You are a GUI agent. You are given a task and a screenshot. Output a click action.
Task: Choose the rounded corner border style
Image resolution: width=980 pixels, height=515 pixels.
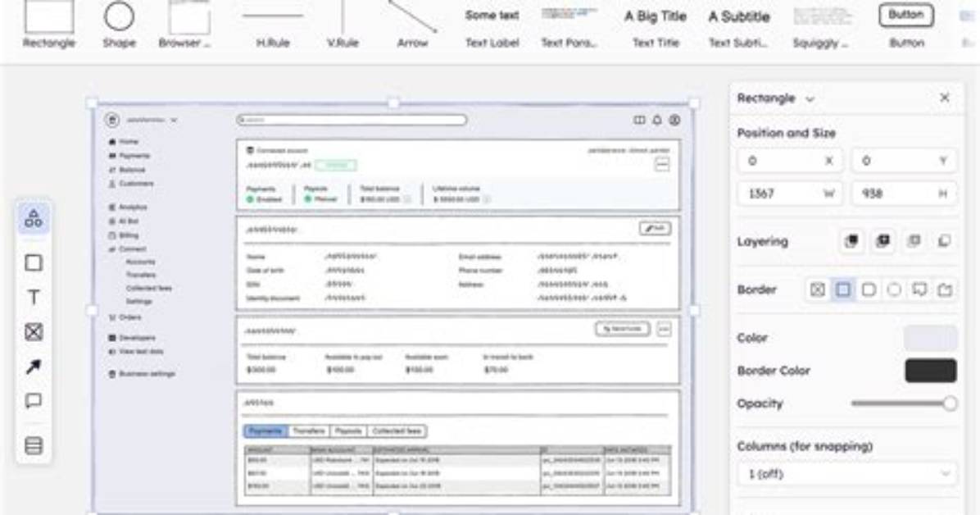869,289
